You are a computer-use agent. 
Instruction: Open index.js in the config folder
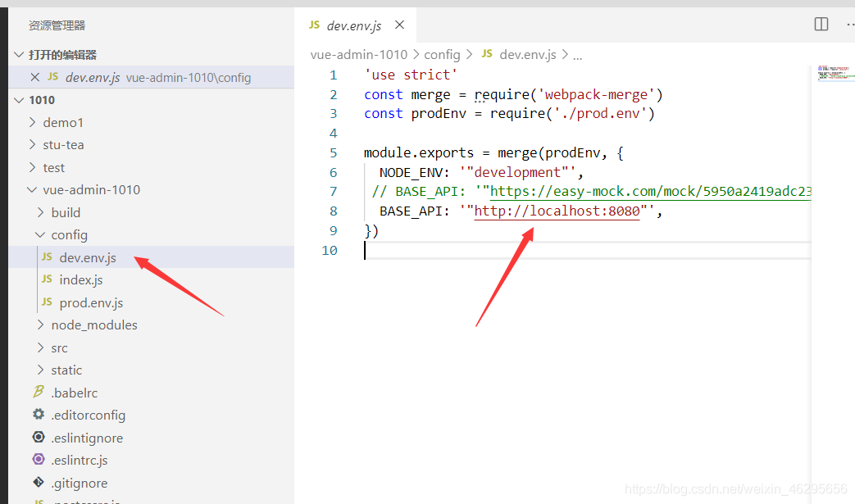(152, 279)
